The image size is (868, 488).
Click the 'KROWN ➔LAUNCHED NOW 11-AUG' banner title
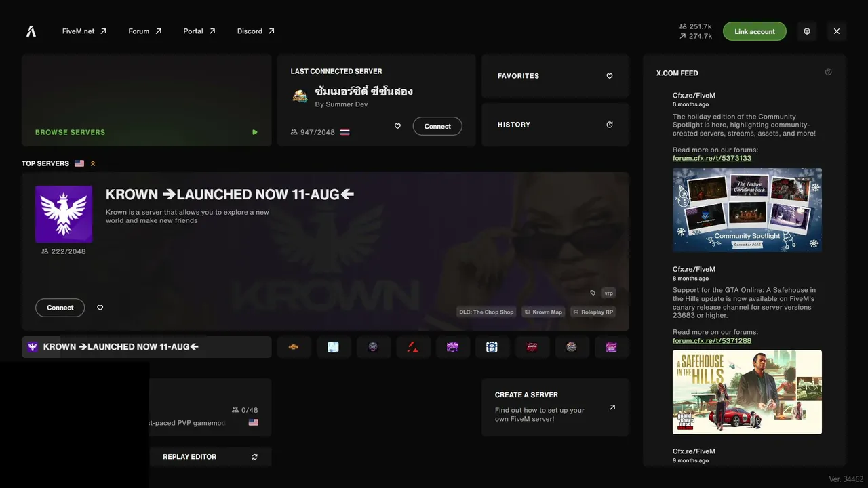[230, 195]
